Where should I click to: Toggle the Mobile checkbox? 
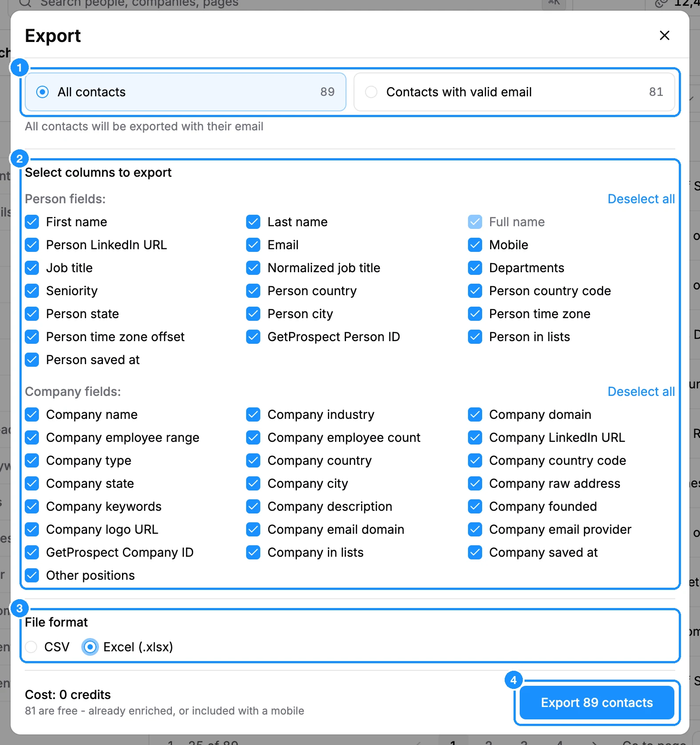[475, 245]
